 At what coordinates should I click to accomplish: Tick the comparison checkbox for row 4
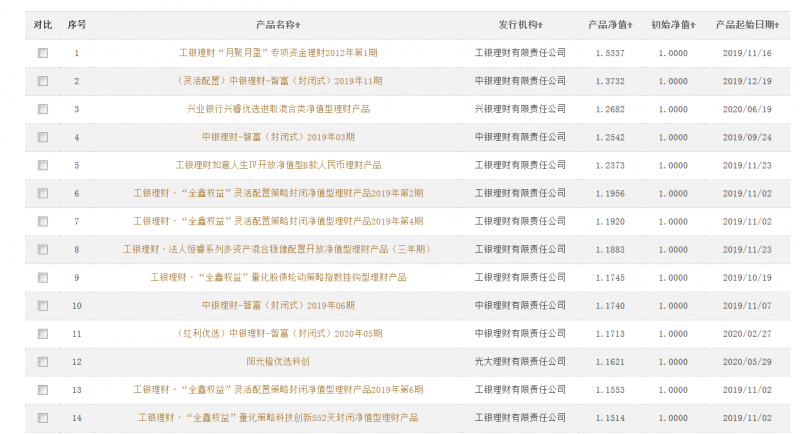(43, 137)
